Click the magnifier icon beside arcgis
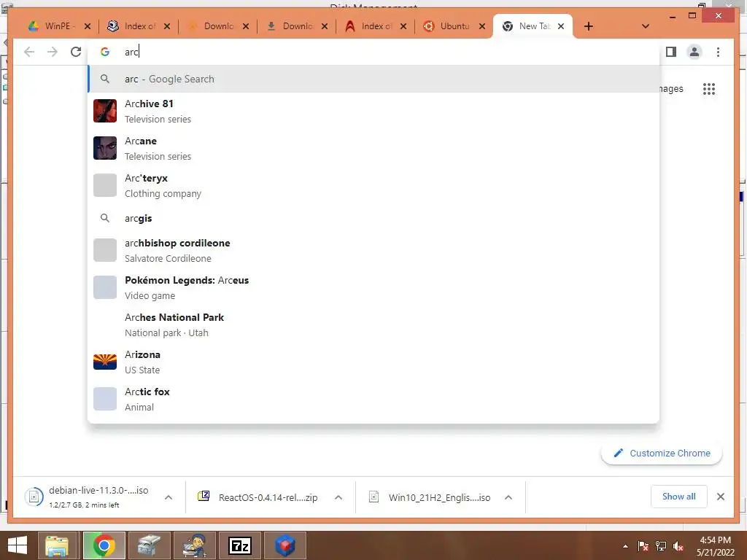 point(105,218)
